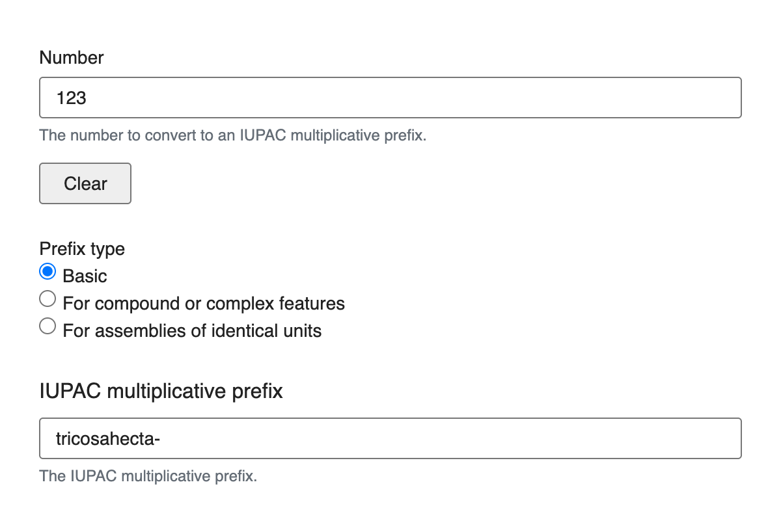The image size is (781, 532).
Task: Click the 'Number' field label
Action: pos(72,58)
